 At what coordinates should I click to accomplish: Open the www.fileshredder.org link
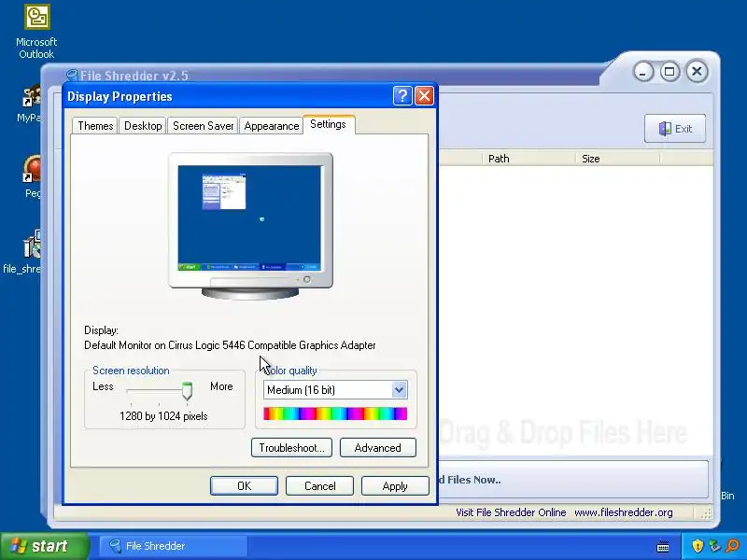tap(623, 512)
